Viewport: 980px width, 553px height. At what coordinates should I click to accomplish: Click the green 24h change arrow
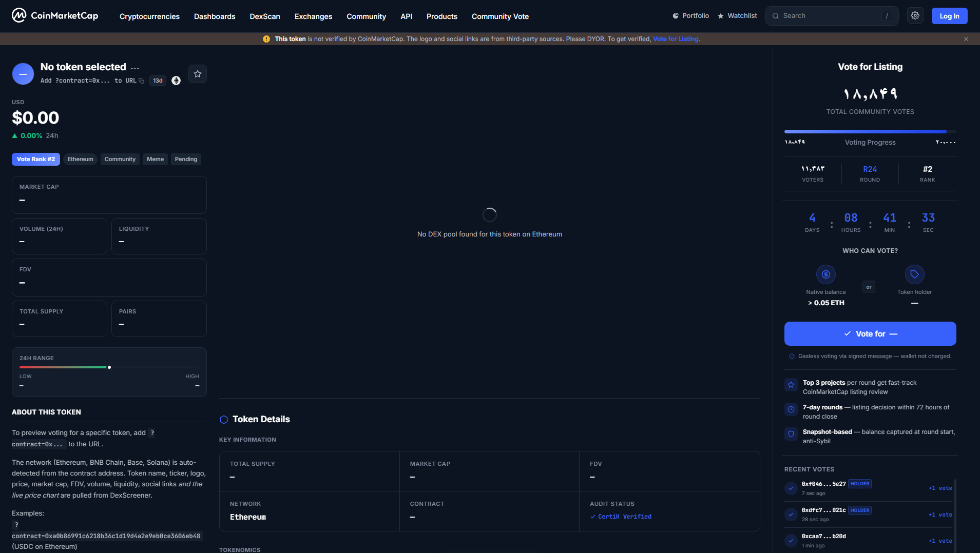point(15,136)
